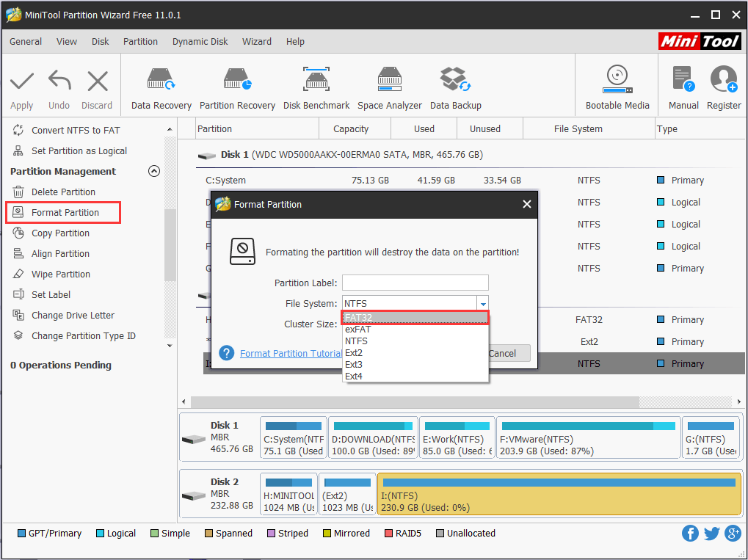Screen dimensions: 748x560
Task: Launch the Data Backup tool
Action: (x=455, y=85)
